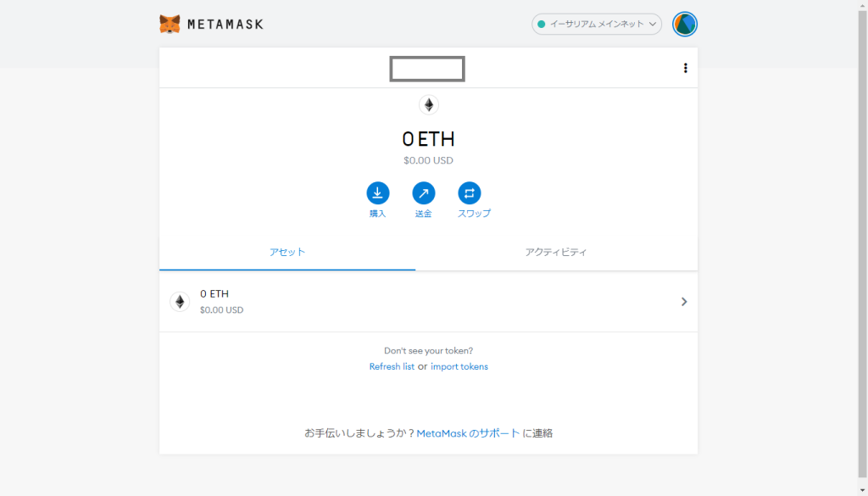
Task: Click the Don't see your token? text
Action: coord(428,351)
